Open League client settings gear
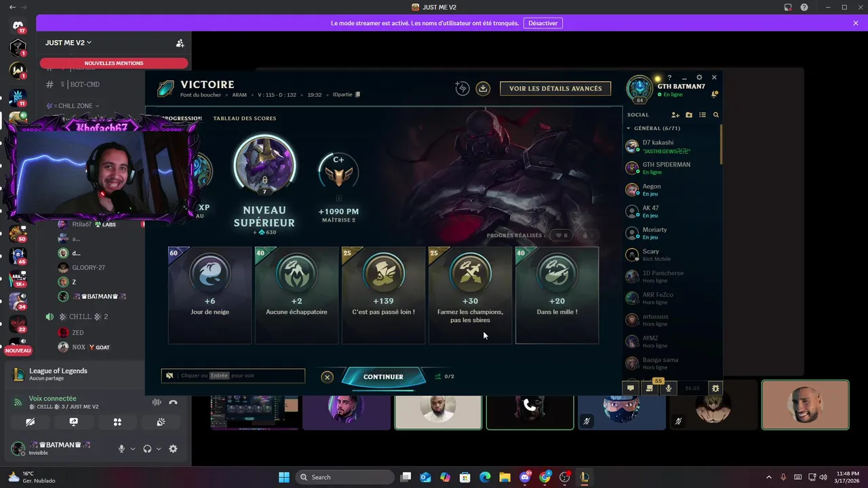 click(699, 78)
